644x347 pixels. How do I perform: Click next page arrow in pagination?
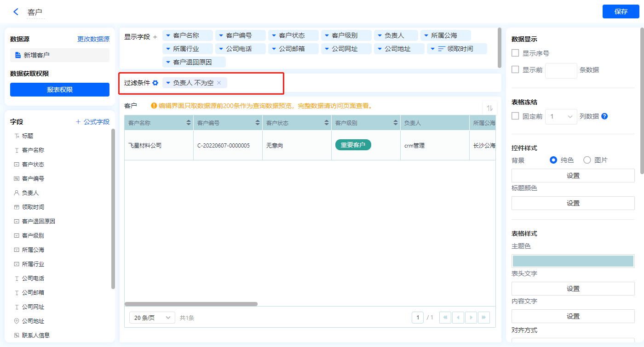[471, 318]
